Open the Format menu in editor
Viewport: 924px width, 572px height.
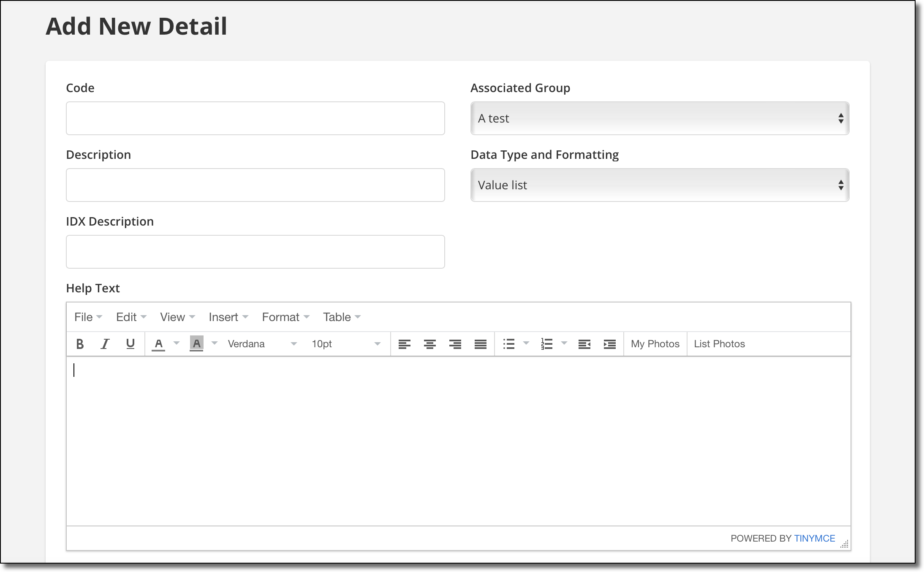(x=286, y=317)
